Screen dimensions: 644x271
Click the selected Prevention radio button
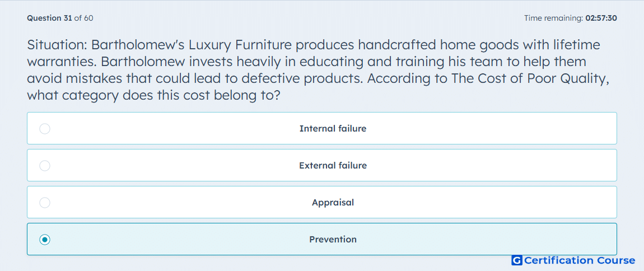pyautogui.click(x=45, y=240)
